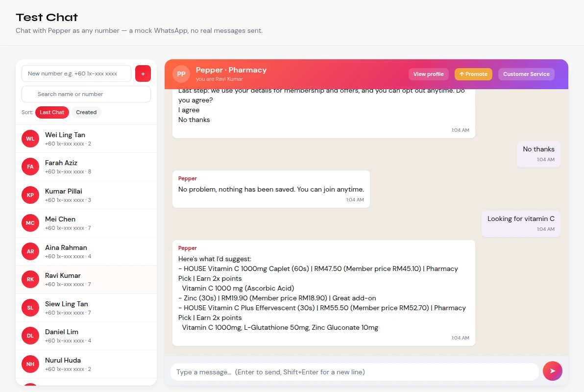Click the MC avatar for Mei Chen
This screenshot has height=392, width=584.
click(30, 223)
